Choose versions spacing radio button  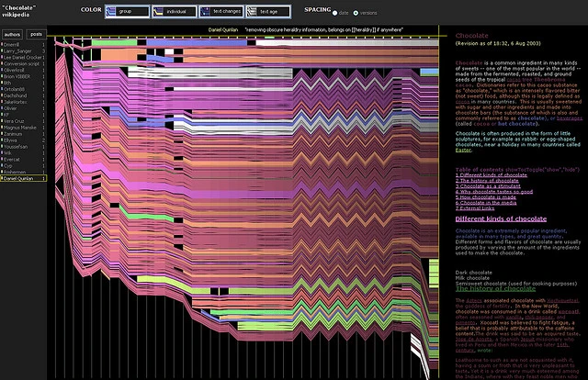356,13
